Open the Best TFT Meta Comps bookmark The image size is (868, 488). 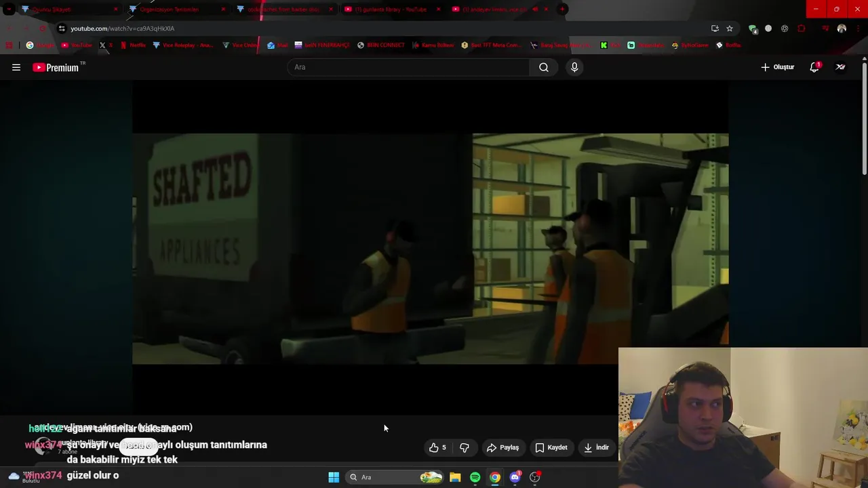492,45
